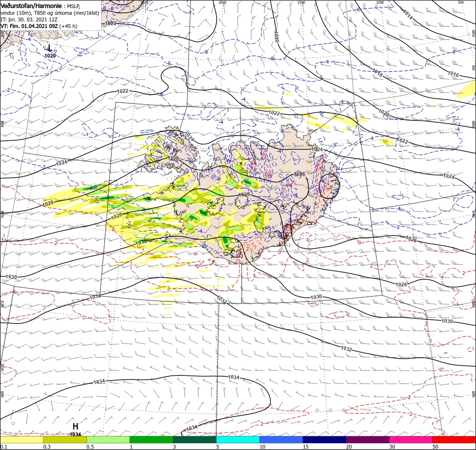Click the 'Veðurstofan/Harmonie' title text
Image resolution: width=476 pixels, height=450 pixels.
click(31, 6)
